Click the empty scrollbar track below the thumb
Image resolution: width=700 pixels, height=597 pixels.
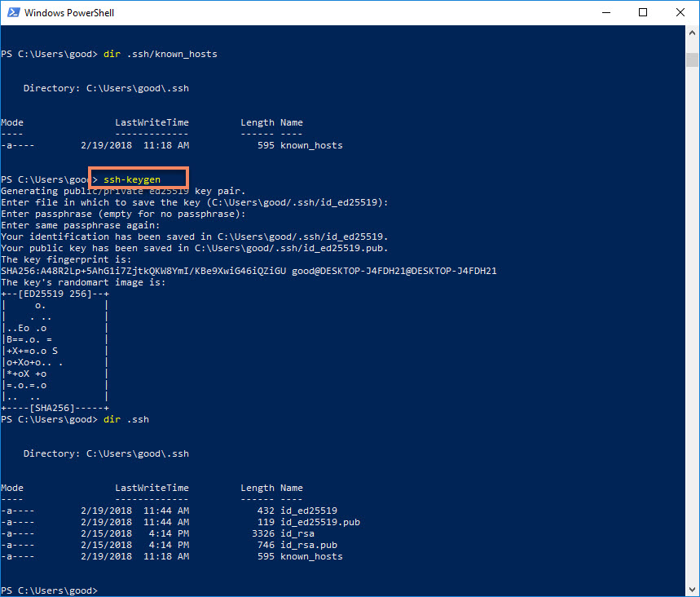pyautogui.click(x=692, y=326)
